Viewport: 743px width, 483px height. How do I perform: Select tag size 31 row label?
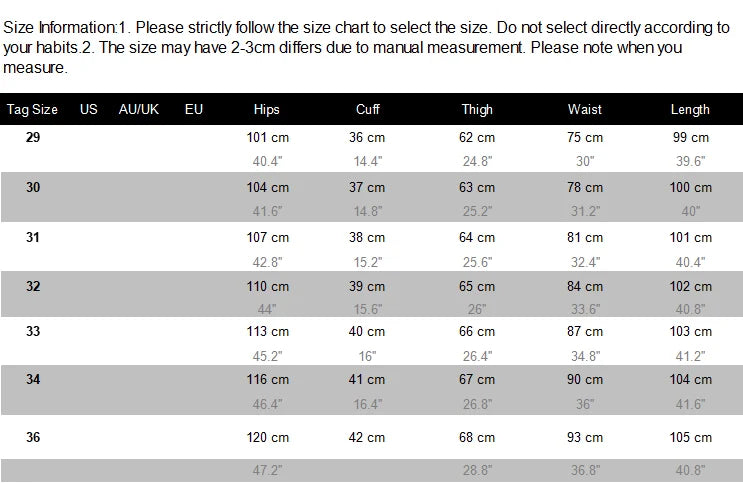33,236
